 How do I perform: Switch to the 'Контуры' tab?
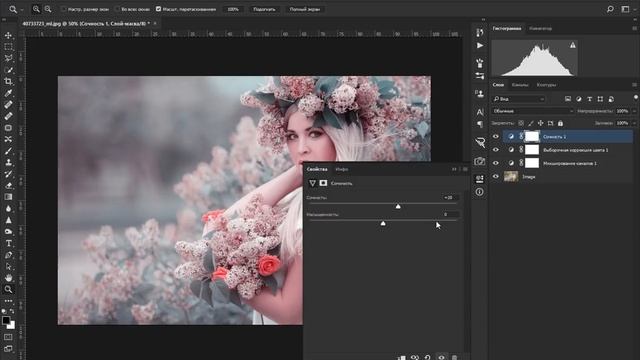point(546,85)
